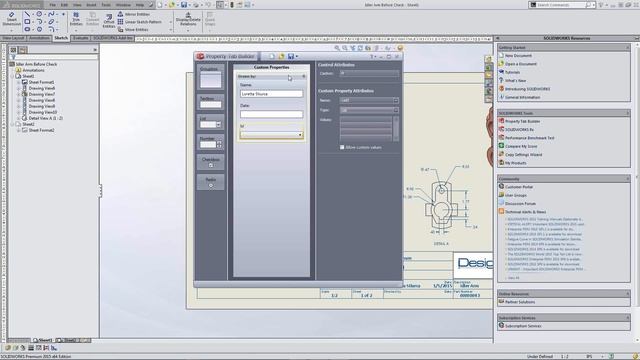The image size is (640, 360).
Task: Click the Name text field with Loretta
Action: 271,94
